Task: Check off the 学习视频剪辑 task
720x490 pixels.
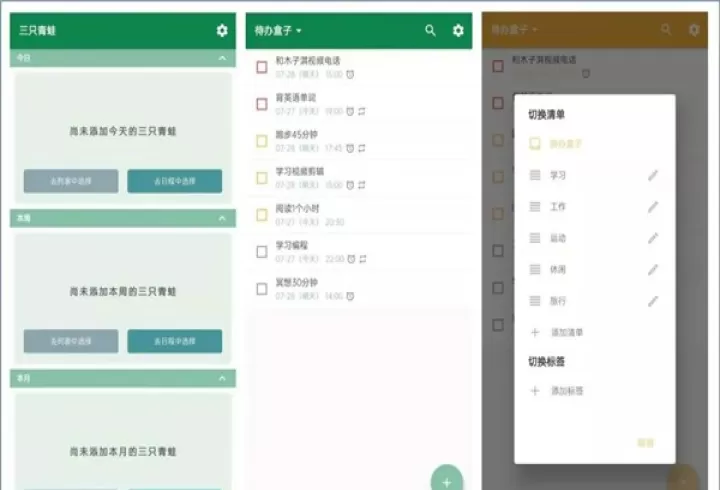Action: click(262, 178)
